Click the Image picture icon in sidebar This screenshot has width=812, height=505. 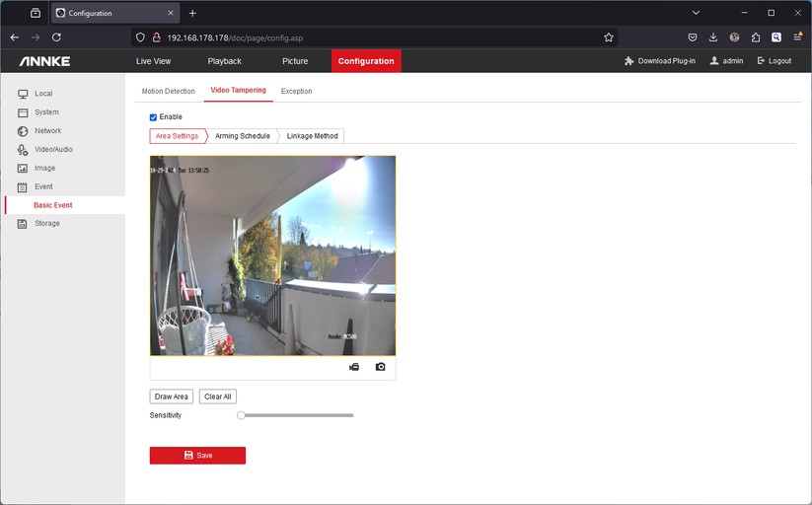pos(23,169)
